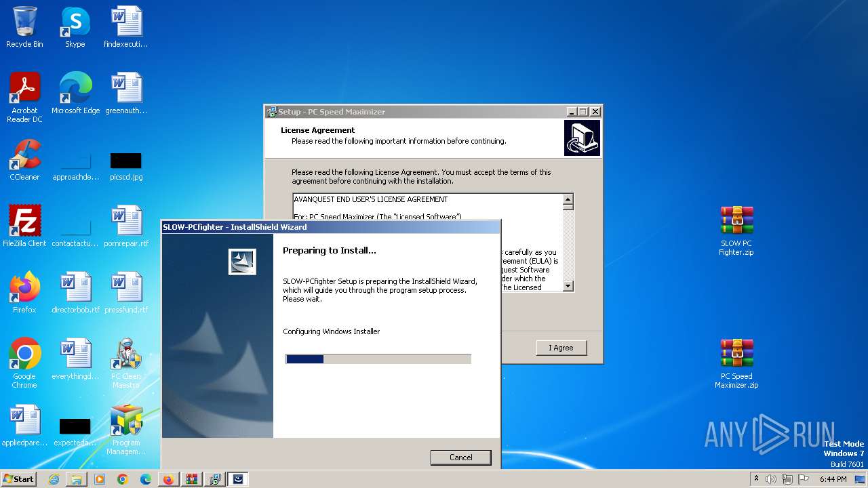Open Google Chrome desktop shortcut

tap(24, 363)
